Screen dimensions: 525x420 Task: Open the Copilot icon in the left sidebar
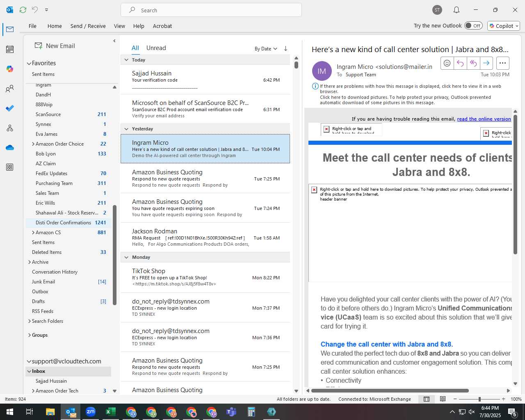pyautogui.click(x=10, y=69)
